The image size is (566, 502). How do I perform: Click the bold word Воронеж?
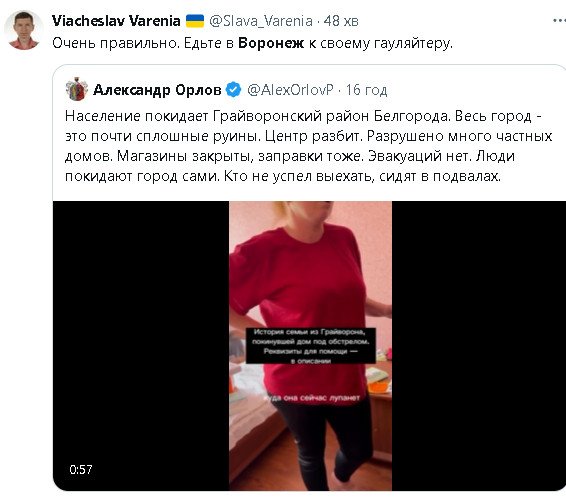[x=271, y=43]
